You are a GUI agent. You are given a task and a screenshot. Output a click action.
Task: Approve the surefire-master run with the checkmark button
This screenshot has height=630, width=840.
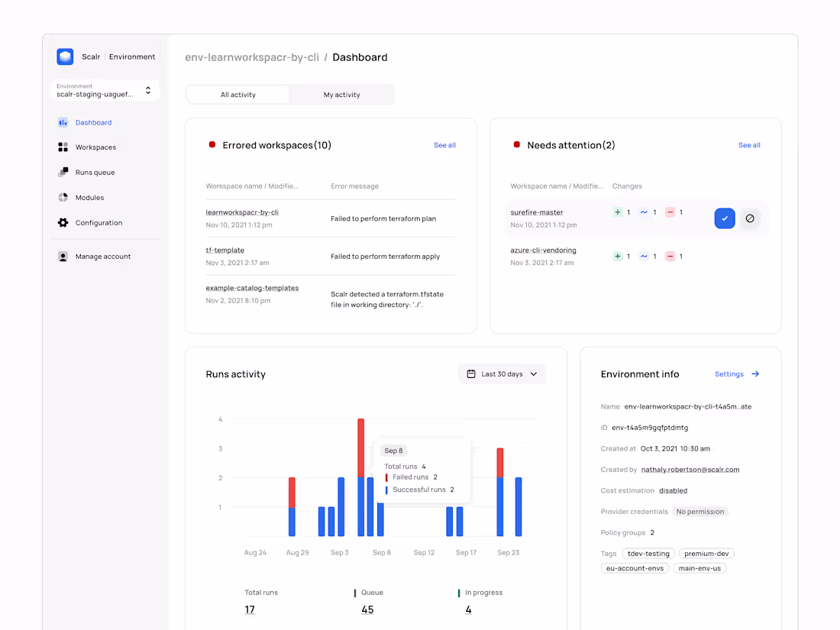[724, 218]
